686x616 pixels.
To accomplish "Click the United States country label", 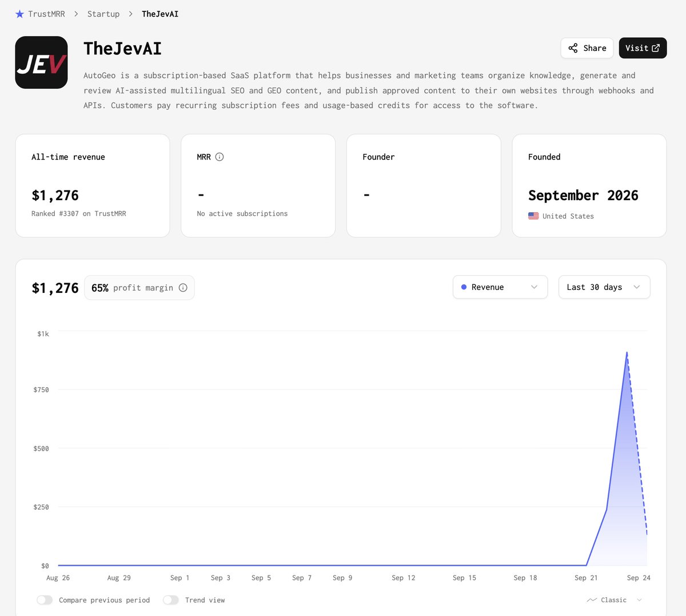I will tap(568, 216).
